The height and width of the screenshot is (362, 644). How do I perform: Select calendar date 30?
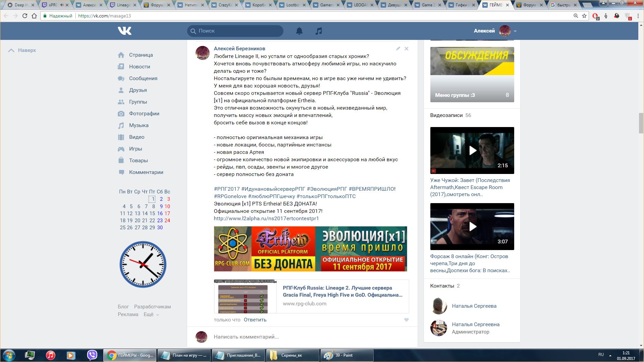tap(160, 228)
